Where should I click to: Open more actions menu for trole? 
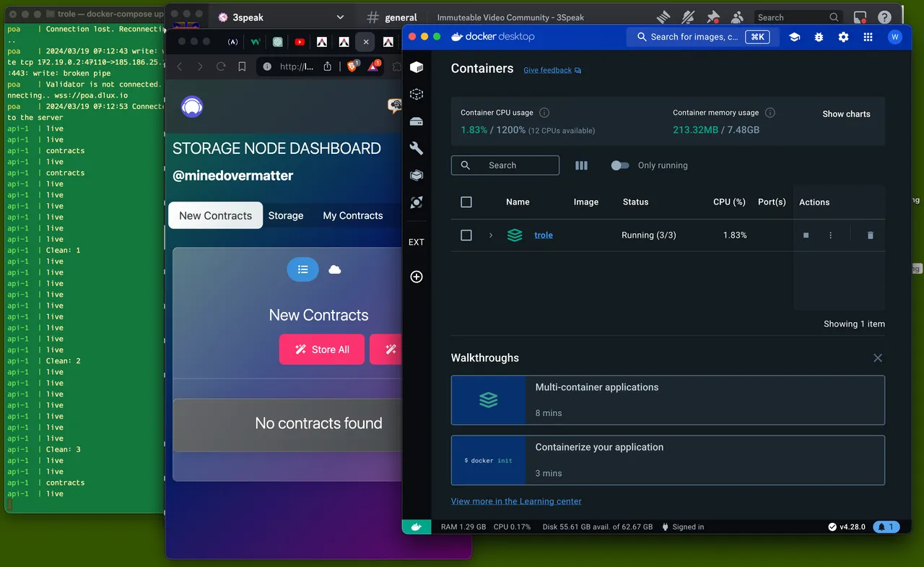point(831,235)
